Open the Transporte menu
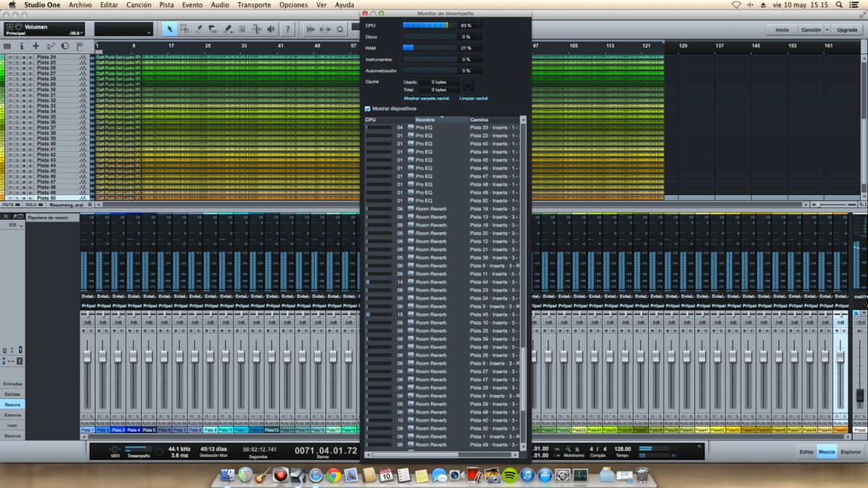The image size is (868, 488). (253, 5)
